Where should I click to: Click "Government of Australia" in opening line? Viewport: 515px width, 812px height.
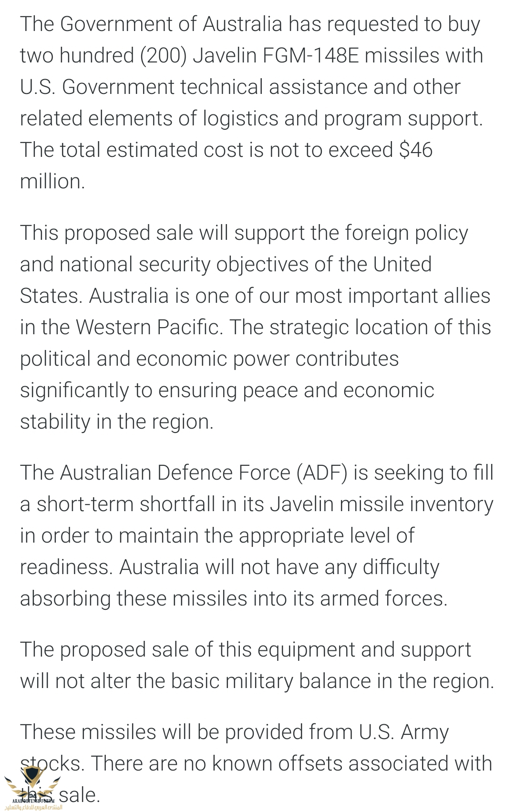pyautogui.click(x=171, y=24)
